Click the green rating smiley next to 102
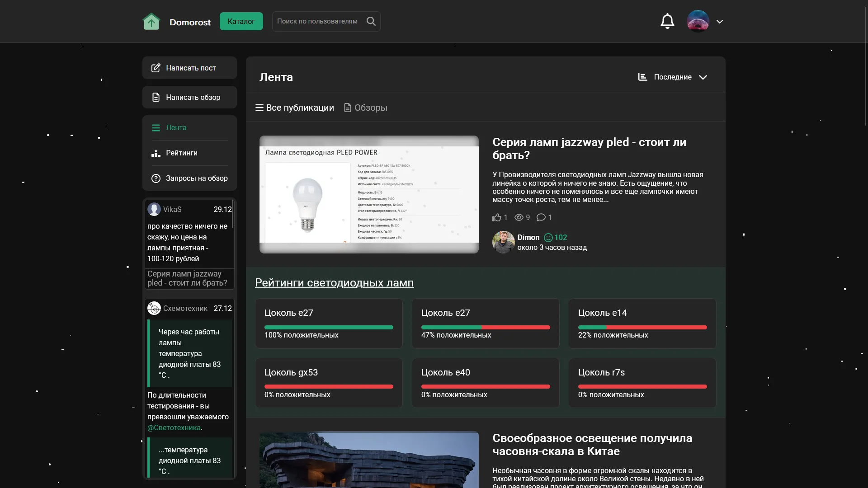 (548, 237)
